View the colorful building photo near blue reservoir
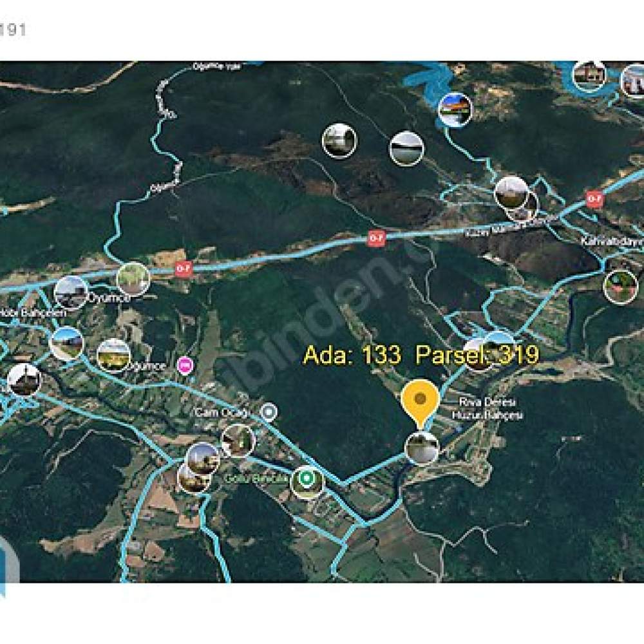Image resolution: width=644 pixels, height=644 pixels. click(x=455, y=109)
